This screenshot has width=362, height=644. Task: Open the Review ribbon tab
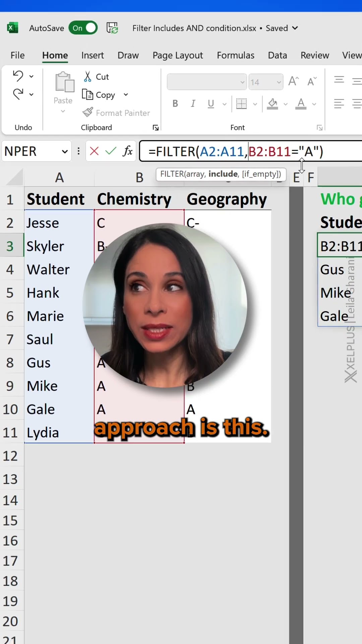click(x=315, y=55)
